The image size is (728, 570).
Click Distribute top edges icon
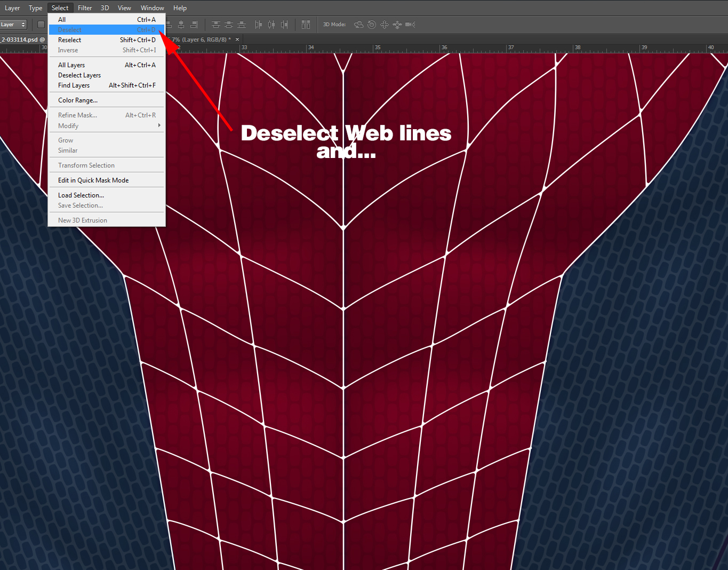click(x=216, y=25)
